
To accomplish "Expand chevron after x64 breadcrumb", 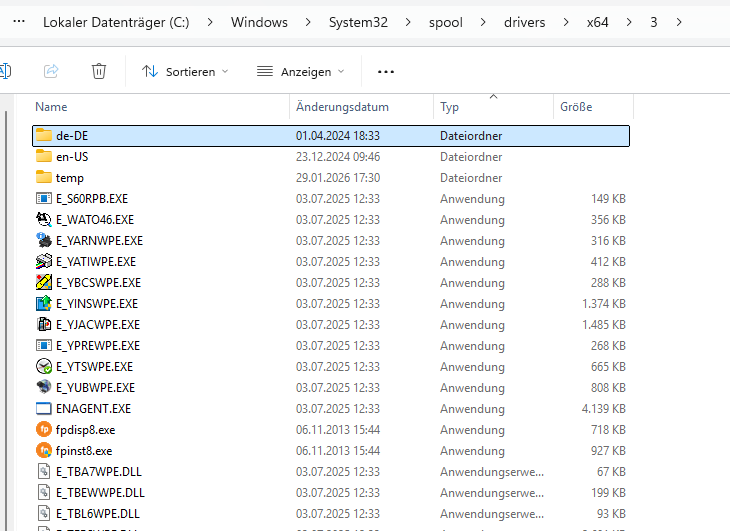I will [x=629, y=22].
